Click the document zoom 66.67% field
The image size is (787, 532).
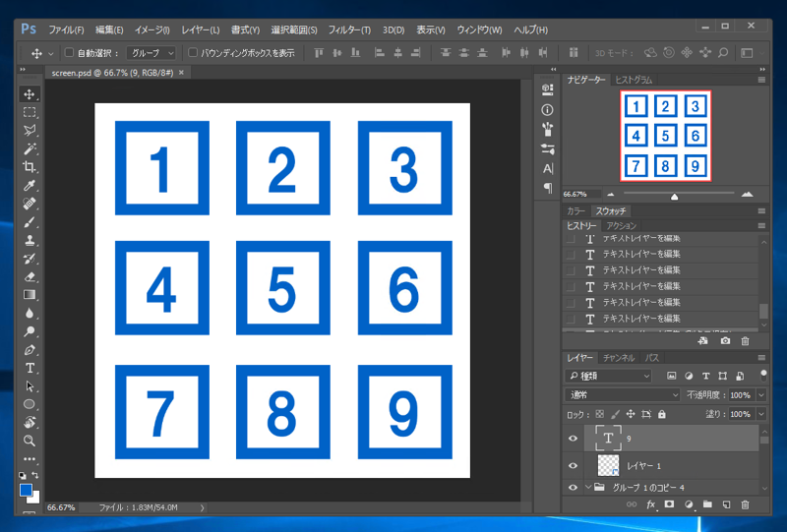pyautogui.click(x=61, y=507)
